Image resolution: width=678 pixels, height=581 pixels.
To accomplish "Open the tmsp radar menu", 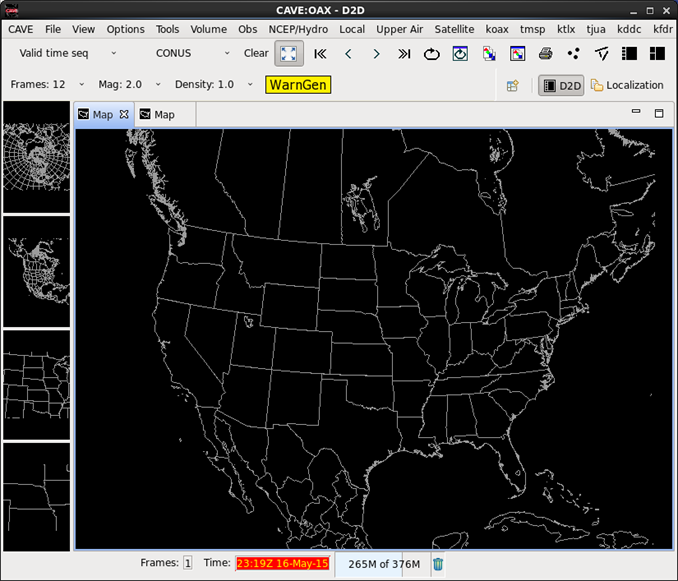I will point(532,29).
